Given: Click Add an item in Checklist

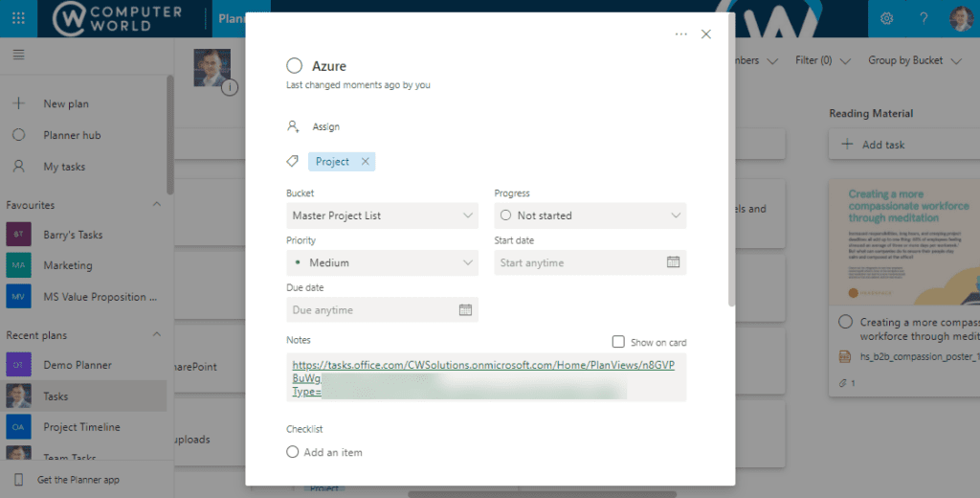Looking at the screenshot, I should pyautogui.click(x=333, y=452).
